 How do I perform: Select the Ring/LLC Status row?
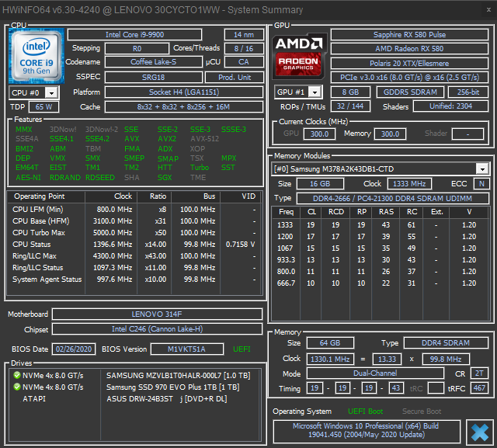(x=134, y=268)
